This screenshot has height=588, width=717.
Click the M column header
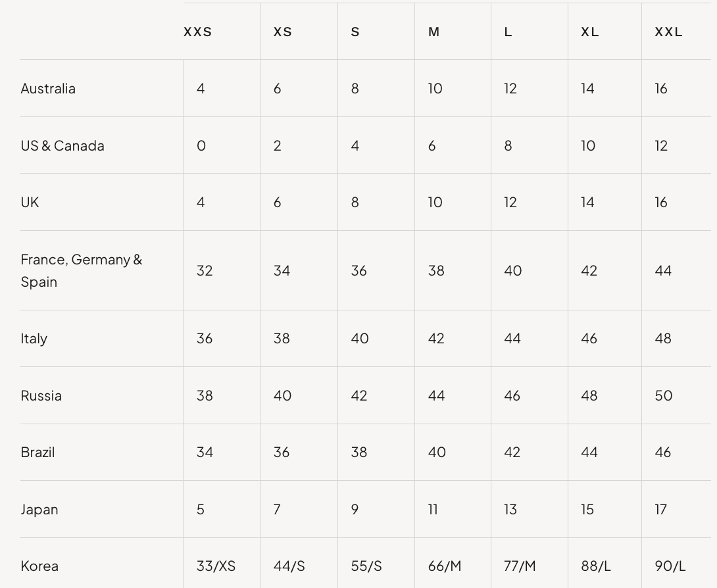(433, 32)
